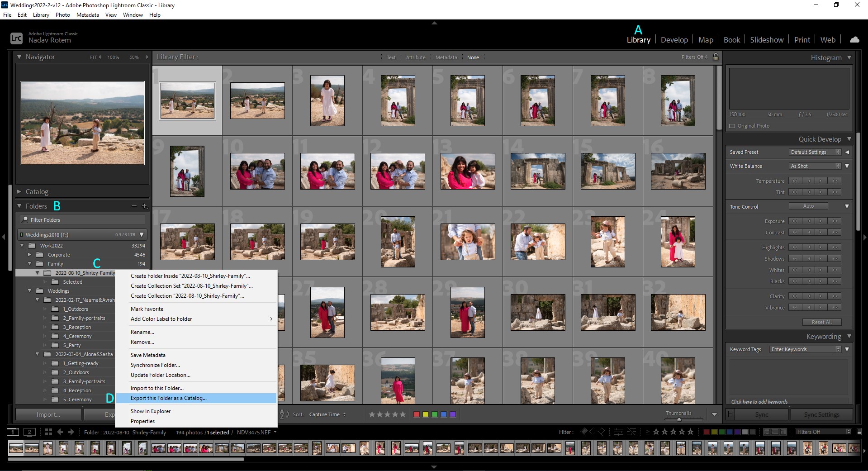Filter by flagged photos flag icon

(584, 432)
